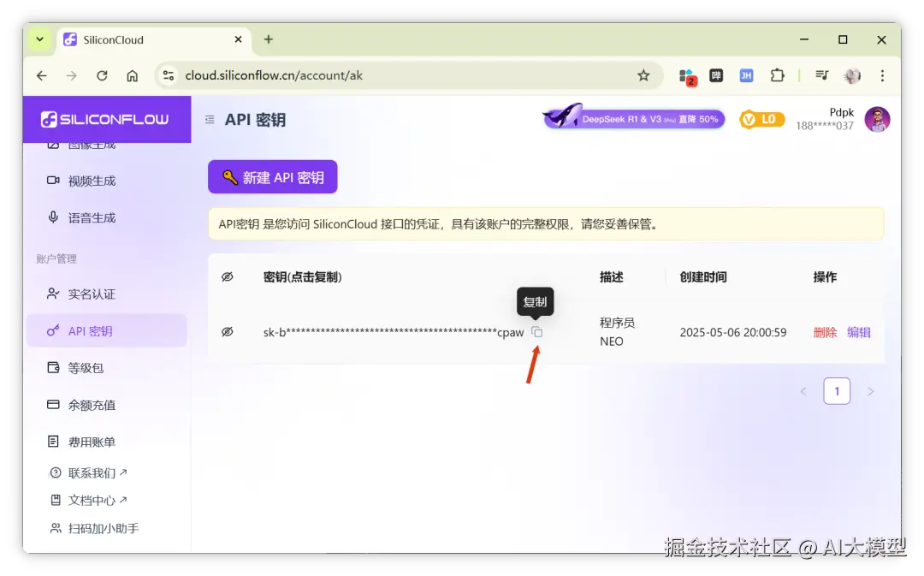Collapse the sidebar with the menu icon

(x=210, y=120)
